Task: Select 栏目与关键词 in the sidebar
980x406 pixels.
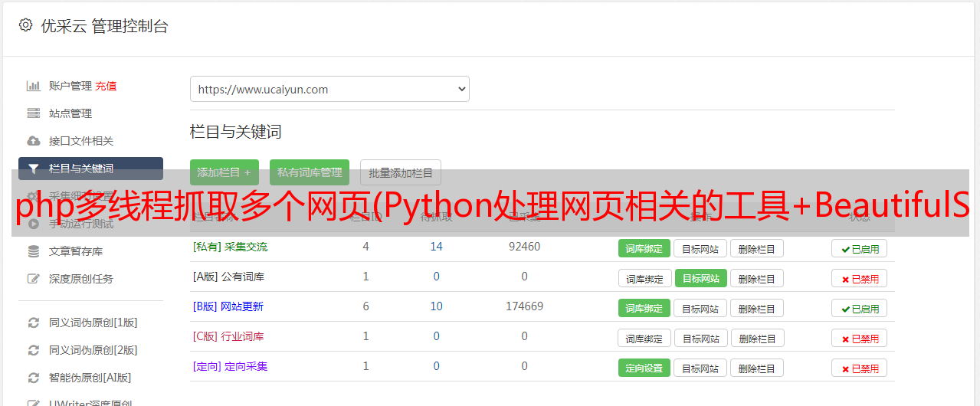Action: tap(90, 169)
